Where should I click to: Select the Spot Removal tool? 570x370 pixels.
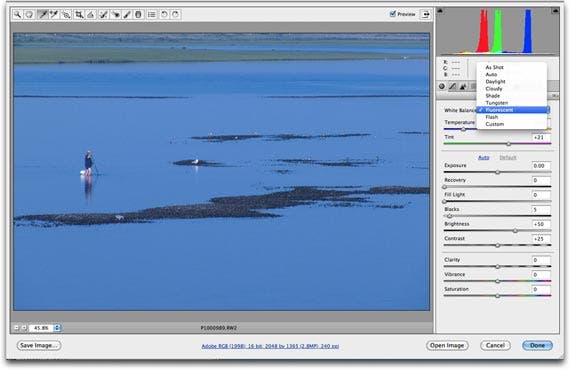(x=104, y=15)
